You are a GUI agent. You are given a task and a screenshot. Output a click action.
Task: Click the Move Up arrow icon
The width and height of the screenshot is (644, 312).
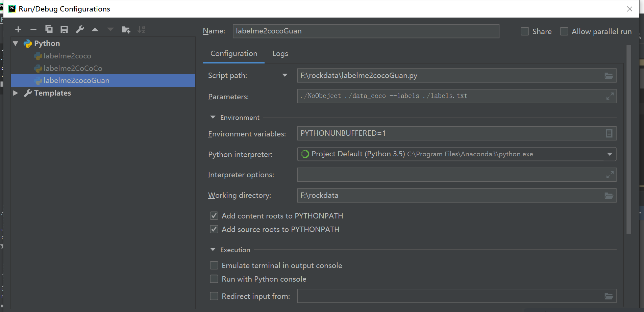click(x=95, y=30)
